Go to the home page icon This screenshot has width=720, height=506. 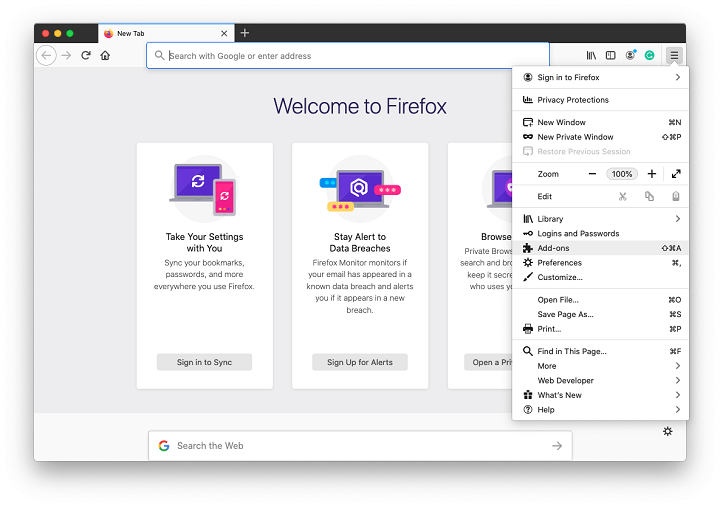[105, 56]
